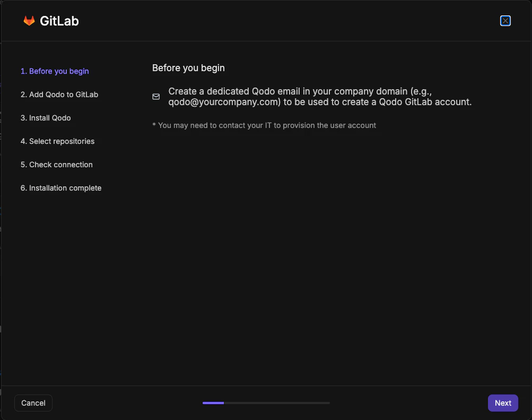Screen dimensions: 532x420
Task: Click the IT provisioning note text
Action: click(x=264, y=125)
